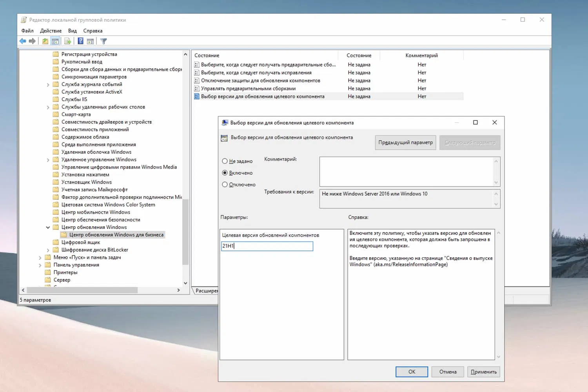This screenshot has height=392, width=588.
Task: Switch to the Расширенный tab
Action: pyautogui.click(x=206, y=290)
